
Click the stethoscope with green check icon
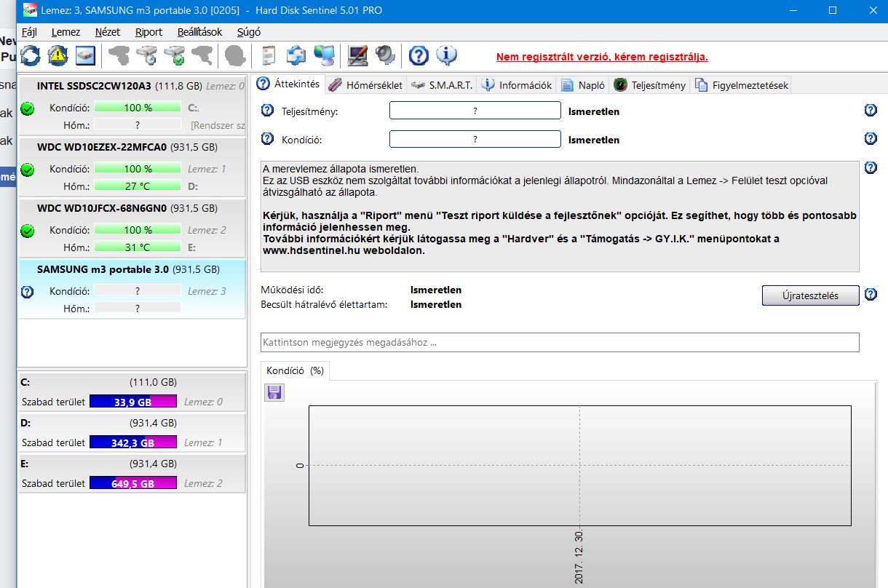(174, 55)
